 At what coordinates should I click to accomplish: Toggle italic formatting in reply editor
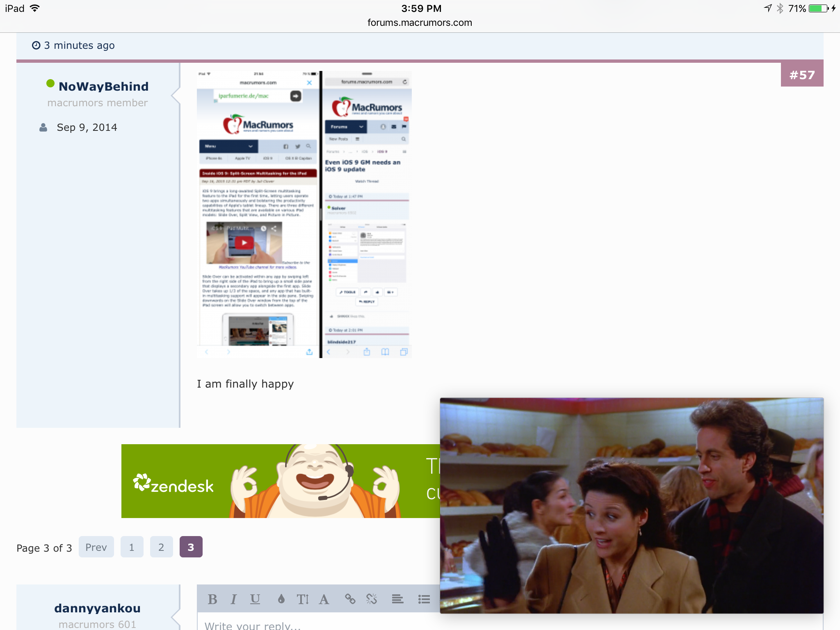tap(233, 599)
